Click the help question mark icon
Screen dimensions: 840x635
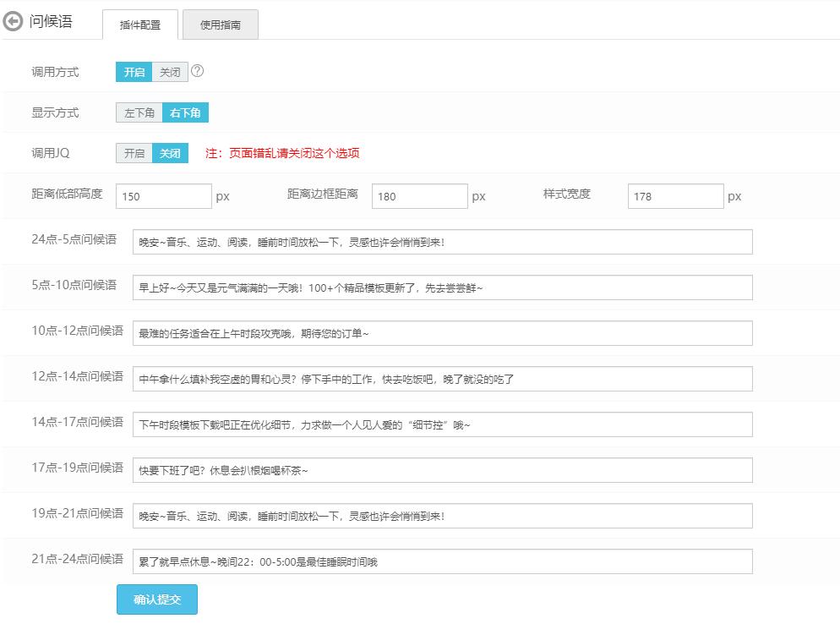coord(198,72)
